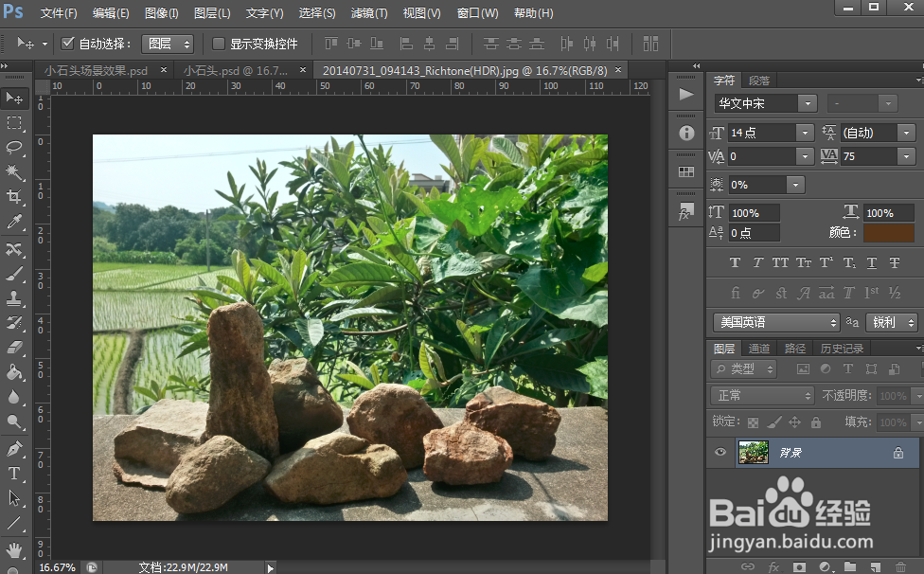
Task: Create a new layer button
Action: coord(876,567)
